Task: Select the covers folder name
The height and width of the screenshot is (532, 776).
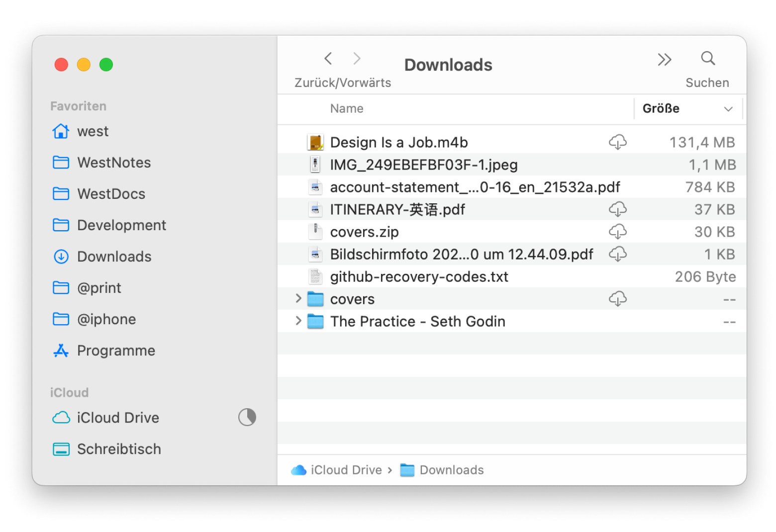Action: tap(352, 299)
